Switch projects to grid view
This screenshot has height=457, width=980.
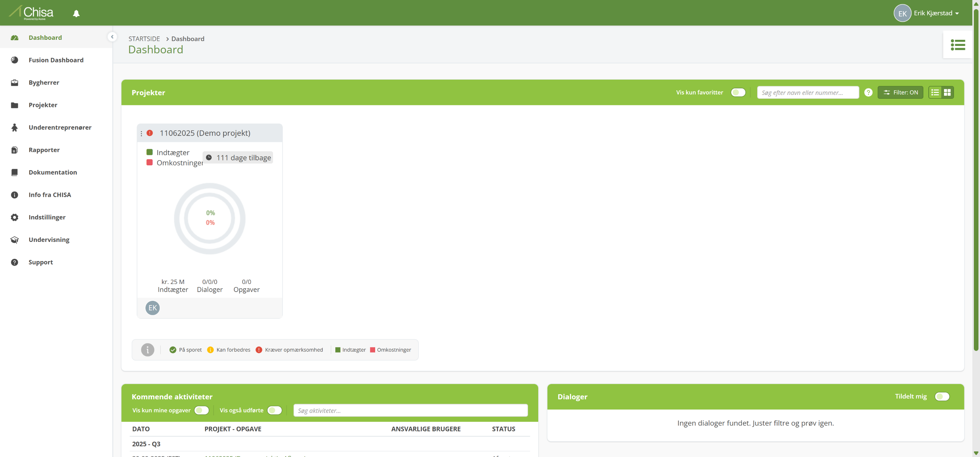pyautogui.click(x=947, y=92)
